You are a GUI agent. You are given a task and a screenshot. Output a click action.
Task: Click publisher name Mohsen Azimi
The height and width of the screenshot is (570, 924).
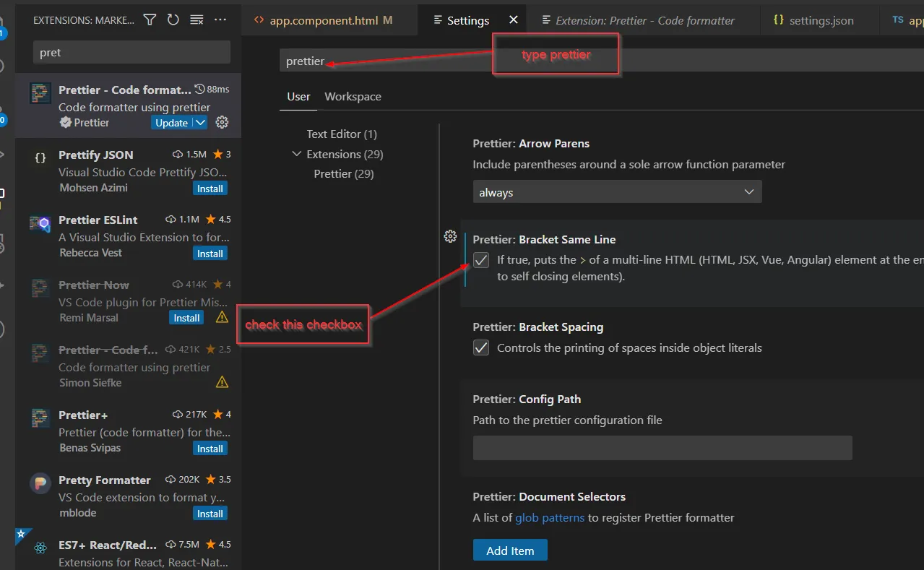point(93,188)
